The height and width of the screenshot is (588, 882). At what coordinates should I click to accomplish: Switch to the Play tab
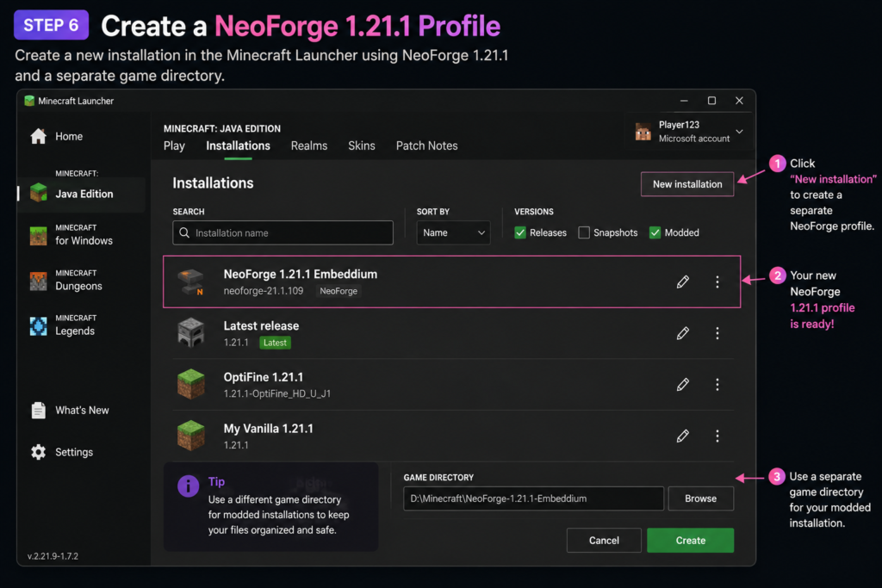pos(174,146)
